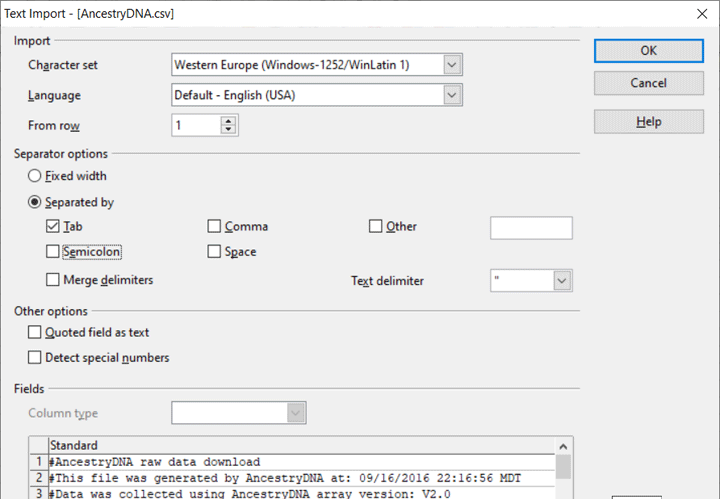Viewport: 720px width, 499px height.
Task: Click the From row number field
Action: [197, 125]
